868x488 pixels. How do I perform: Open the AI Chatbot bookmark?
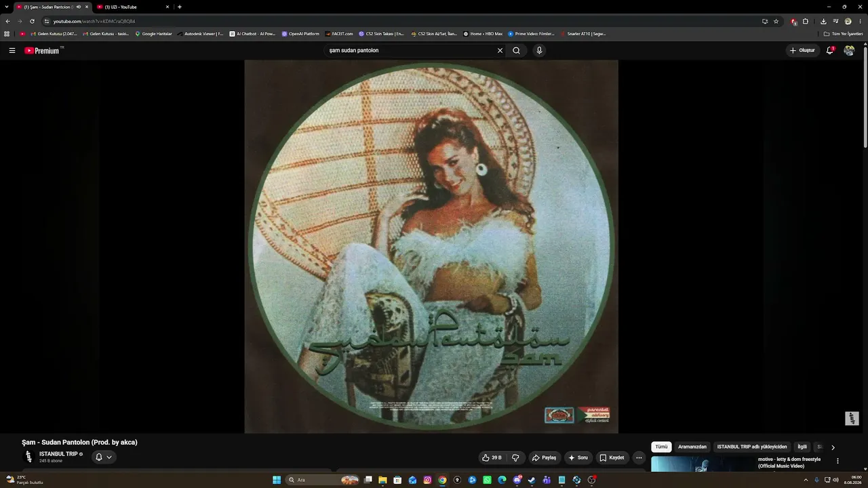click(x=252, y=33)
